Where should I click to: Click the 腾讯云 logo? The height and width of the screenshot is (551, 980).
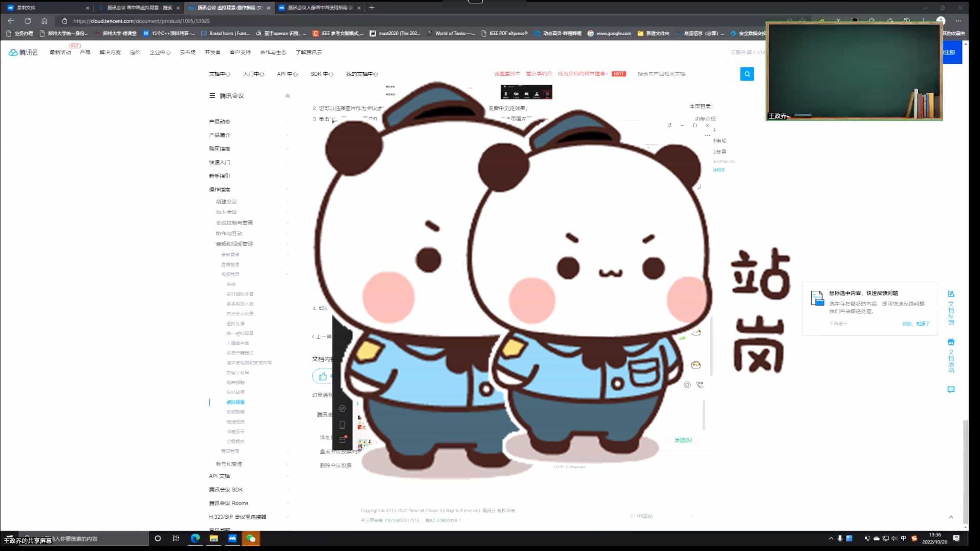click(x=23, y=52)
